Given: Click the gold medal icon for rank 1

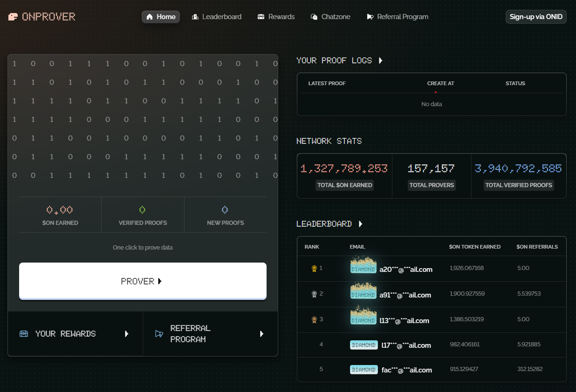Looking at the screenshot, I should 314,268.
